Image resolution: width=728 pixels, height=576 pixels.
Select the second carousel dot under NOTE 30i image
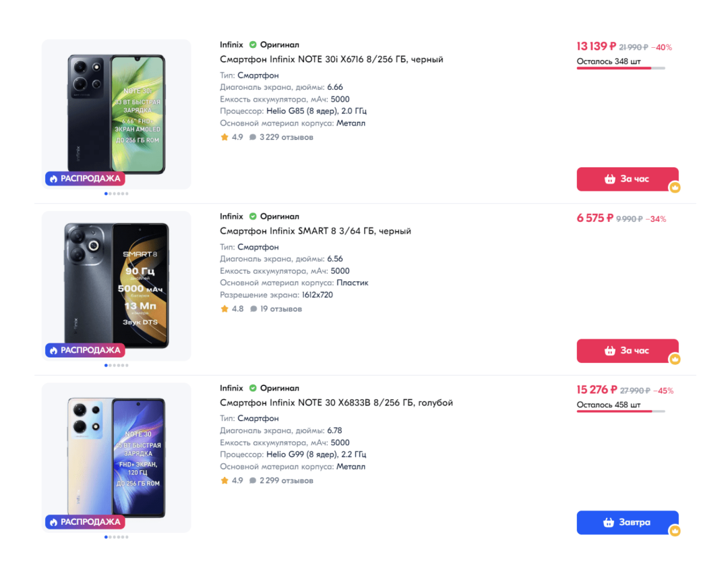coord(111,194)
